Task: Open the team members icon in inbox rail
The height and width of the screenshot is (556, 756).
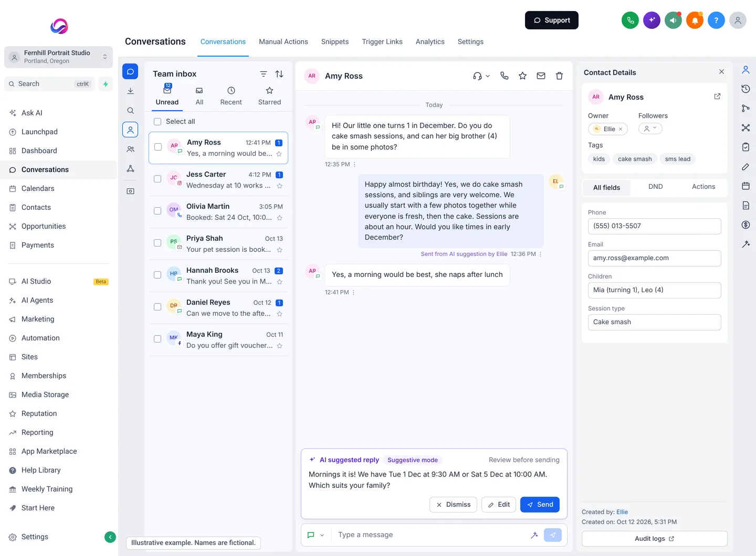Action: pyautogui.click(x=130, y=149)
